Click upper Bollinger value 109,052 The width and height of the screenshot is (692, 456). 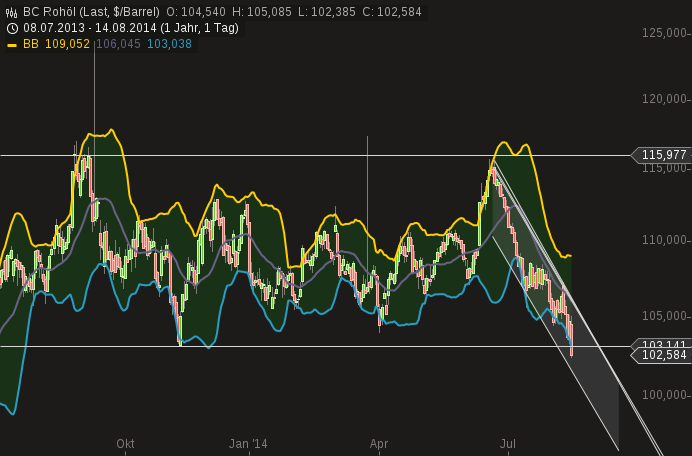67,44
